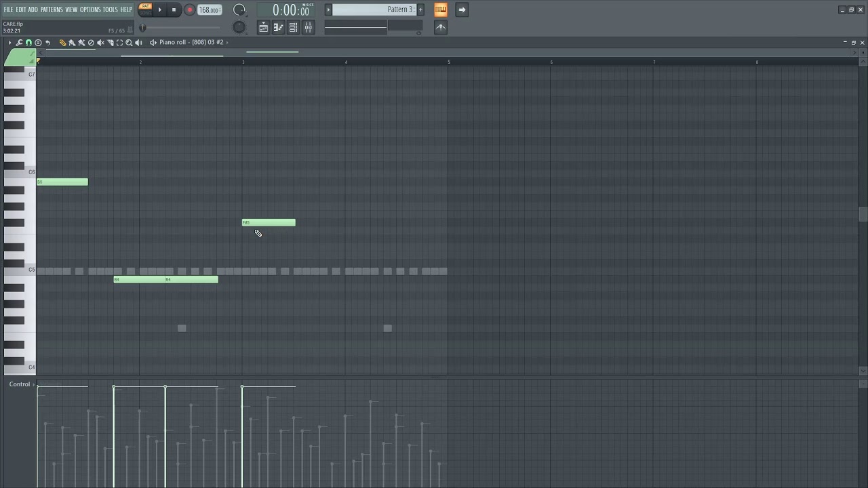
Task: Open the Mixer icon
Action: click(x=309, y=27)
